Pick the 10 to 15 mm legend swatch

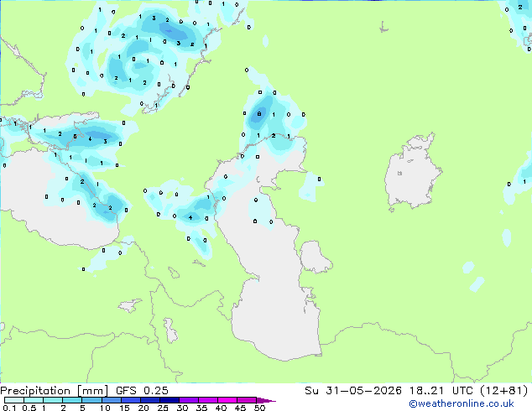click(111, 400)
